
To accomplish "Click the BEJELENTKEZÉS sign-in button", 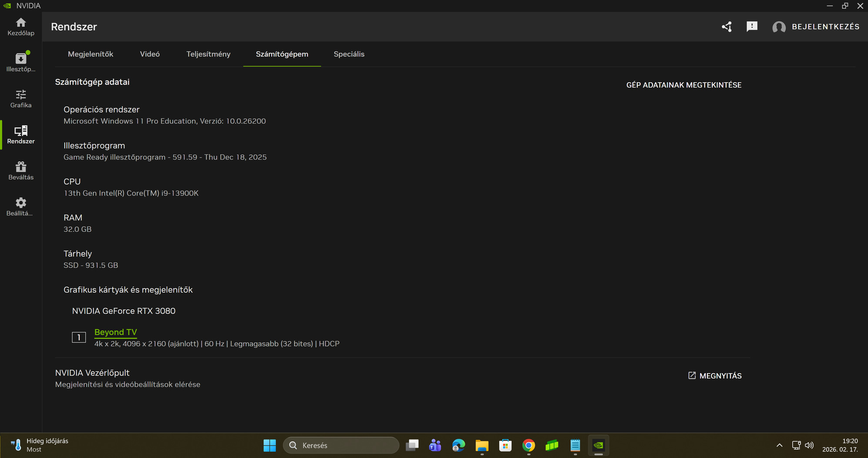I will [x=816, y=27].
